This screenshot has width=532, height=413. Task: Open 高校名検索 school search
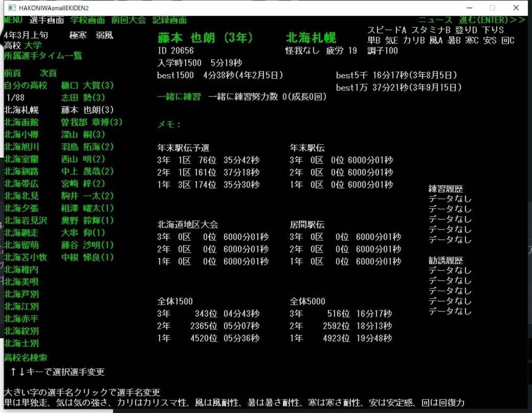[x=25, y=358]
